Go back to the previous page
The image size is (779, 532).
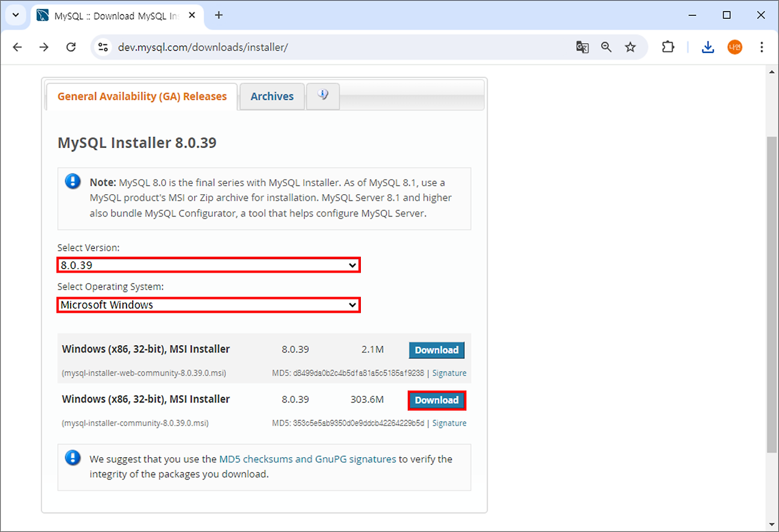[17, 47]
